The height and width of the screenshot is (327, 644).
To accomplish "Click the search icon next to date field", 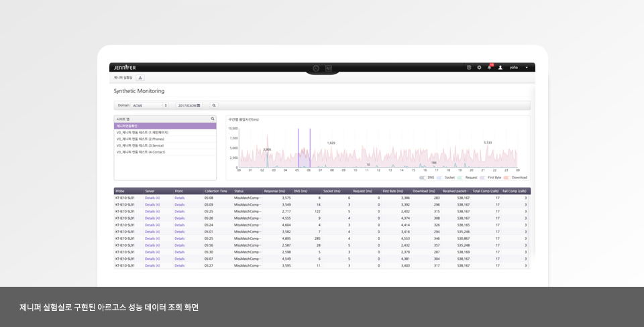I will 214,105.
